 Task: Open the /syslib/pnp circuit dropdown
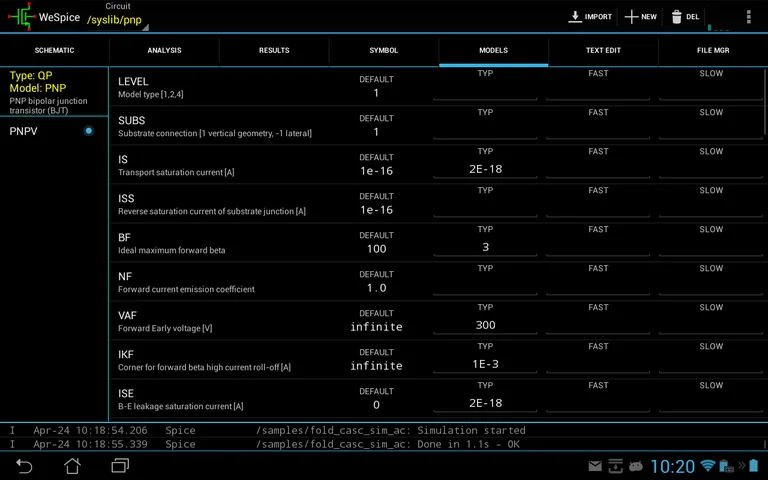[117, 20]
